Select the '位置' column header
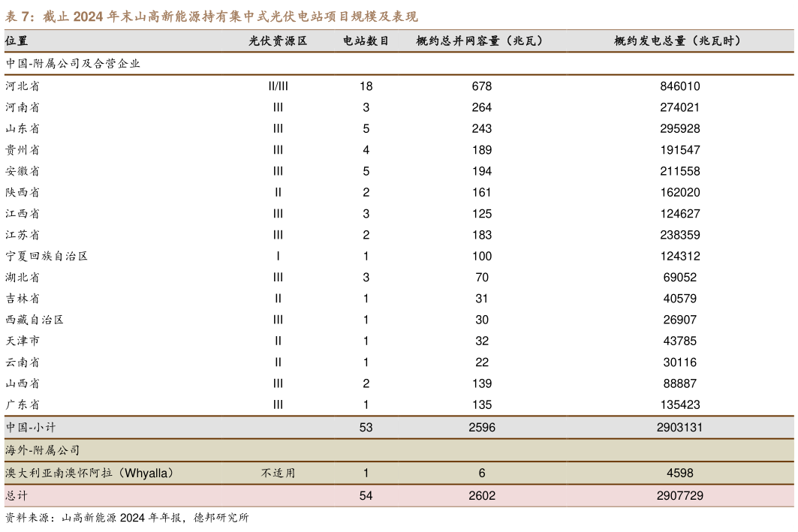Viewport: 798px width, 532px height. click(17, 41)
